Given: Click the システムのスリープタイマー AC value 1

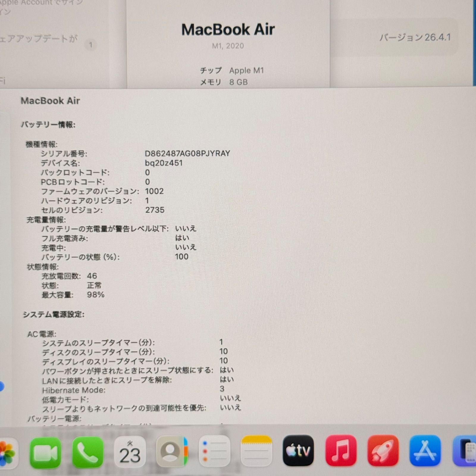Looking at the screenshot, I should click(x=221, y=342).
